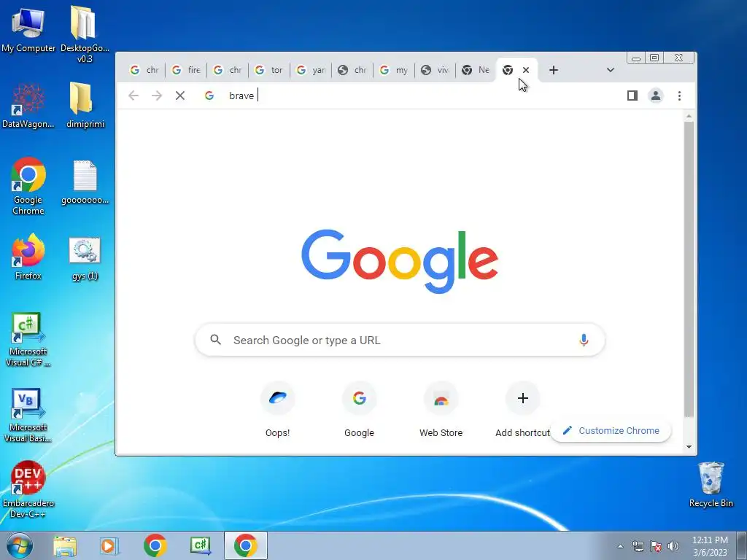Switch to the 'fire' tab
Screen dimensions: 747x560
(x=186, y=70)
